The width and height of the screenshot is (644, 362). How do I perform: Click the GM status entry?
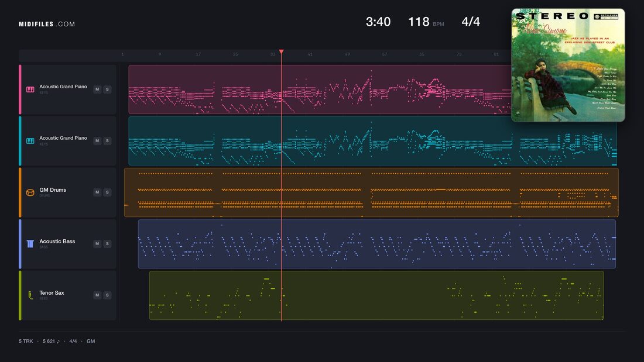point(91,341)
